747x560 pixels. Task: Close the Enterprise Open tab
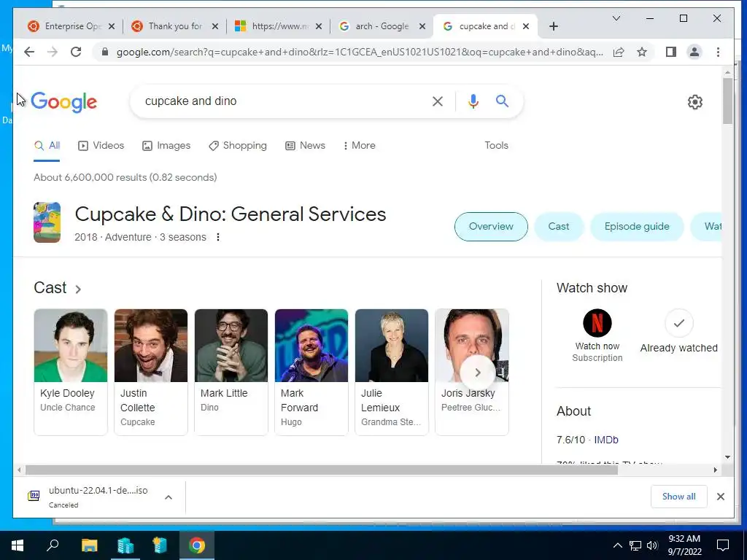[x=112, y=26]
